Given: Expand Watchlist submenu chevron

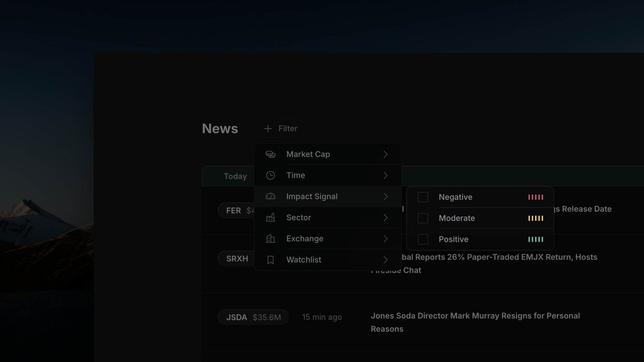Looking at the screenshot, I should tap(385, 260).
